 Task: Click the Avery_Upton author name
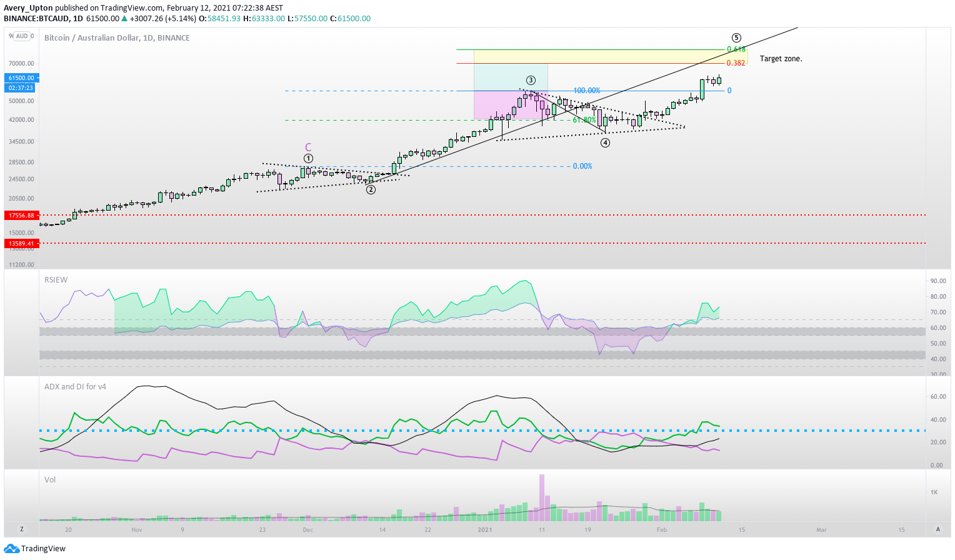point(28,8)
